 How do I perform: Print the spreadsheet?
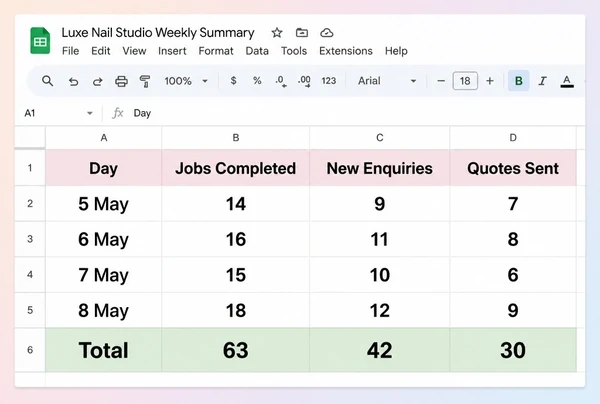121,81
